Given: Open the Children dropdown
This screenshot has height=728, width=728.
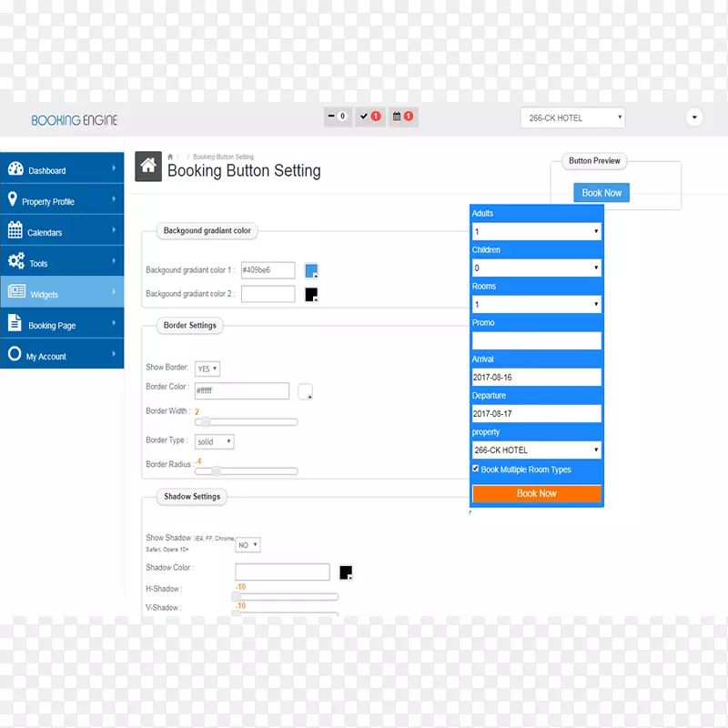Looking at the screenshot, I should coord(536,268).
